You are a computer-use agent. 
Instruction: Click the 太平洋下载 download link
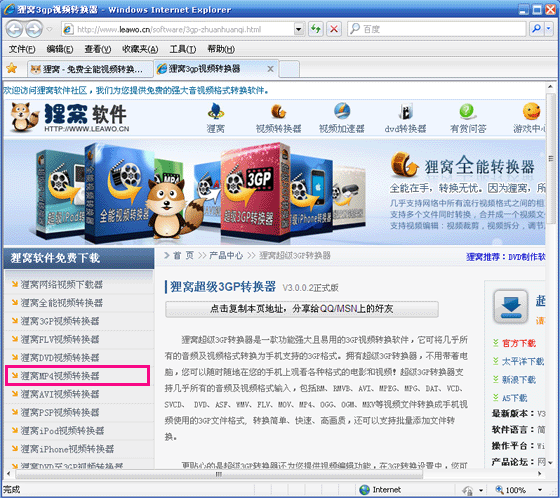(x=523, y=361)
